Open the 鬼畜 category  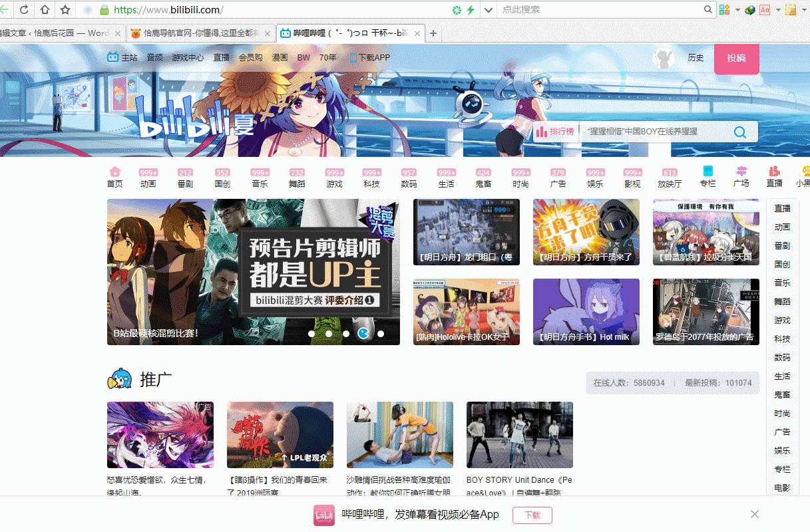[x=483, y=178]
